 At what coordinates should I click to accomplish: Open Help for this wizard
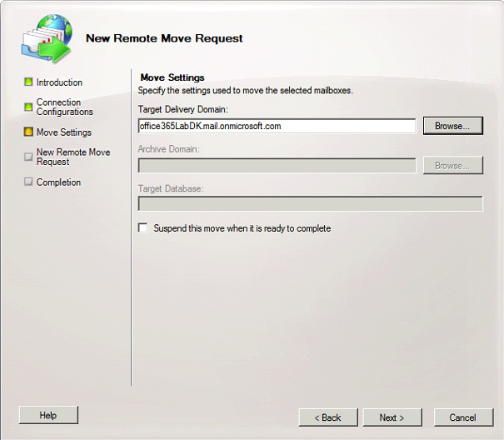tap(48, 415)
